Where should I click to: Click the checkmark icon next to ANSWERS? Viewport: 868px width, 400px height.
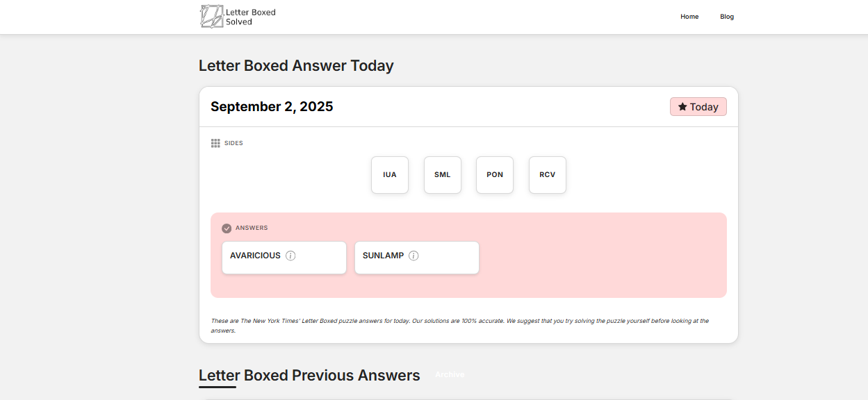227,228
